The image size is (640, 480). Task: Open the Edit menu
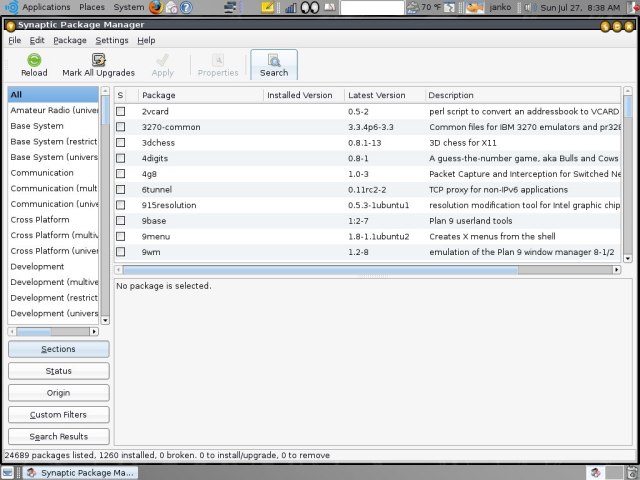[37, 40]
